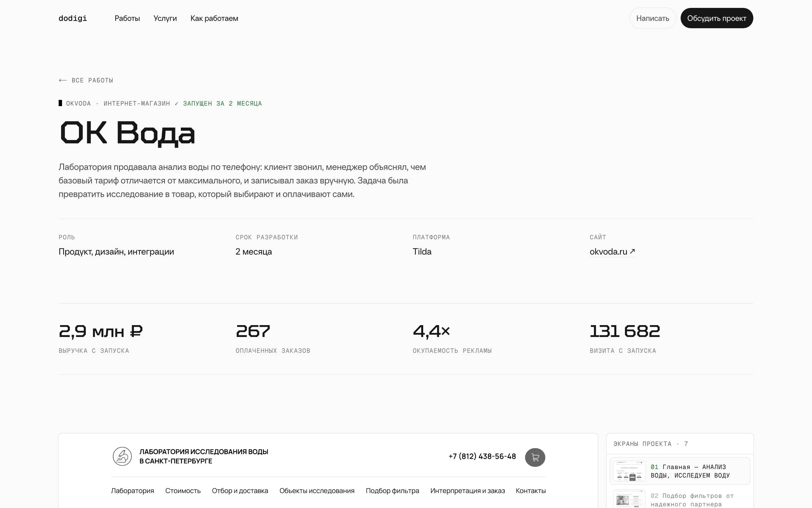Image resolution: width=812 pixels, height=508 pixels.
Task: Open the Услуги menu item
Action: pyautogui.click(x=165, y=18)
